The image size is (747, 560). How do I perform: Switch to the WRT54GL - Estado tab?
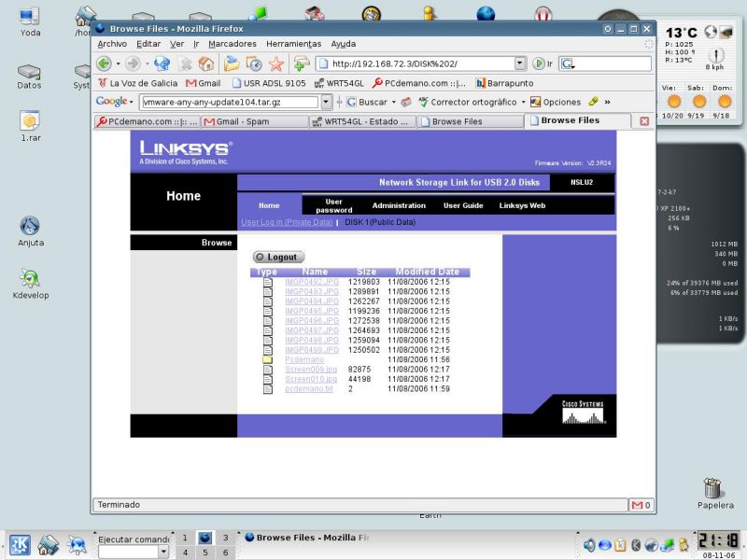tap(362, 122)
